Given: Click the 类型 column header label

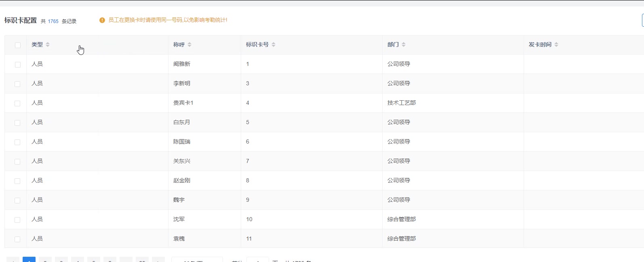Looking at the screenshot, I should (x=37, y=44).
